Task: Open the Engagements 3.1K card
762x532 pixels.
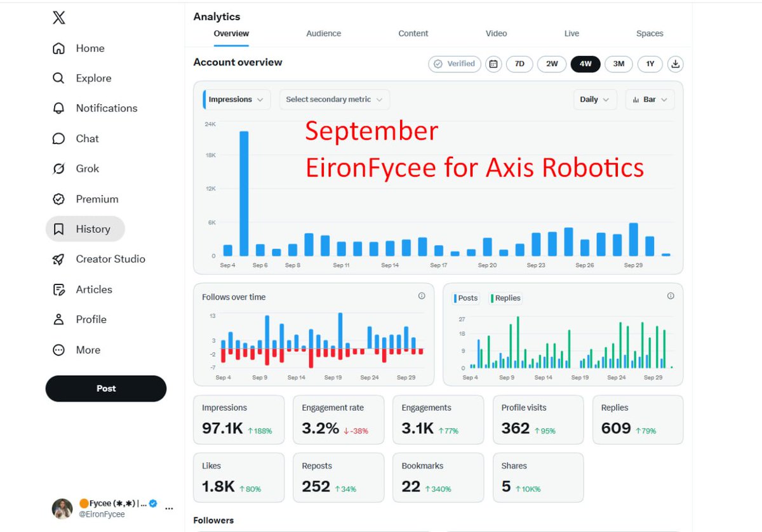Action: (438, 420)
